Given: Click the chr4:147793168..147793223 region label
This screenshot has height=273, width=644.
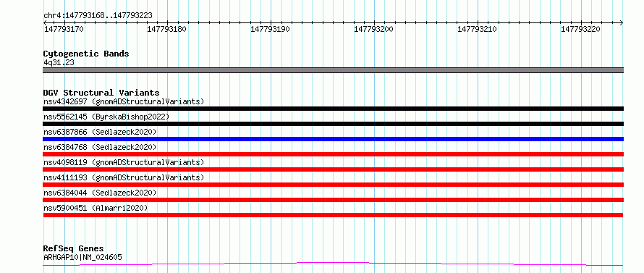Looking at the screenshot, I should click(98, 15).
